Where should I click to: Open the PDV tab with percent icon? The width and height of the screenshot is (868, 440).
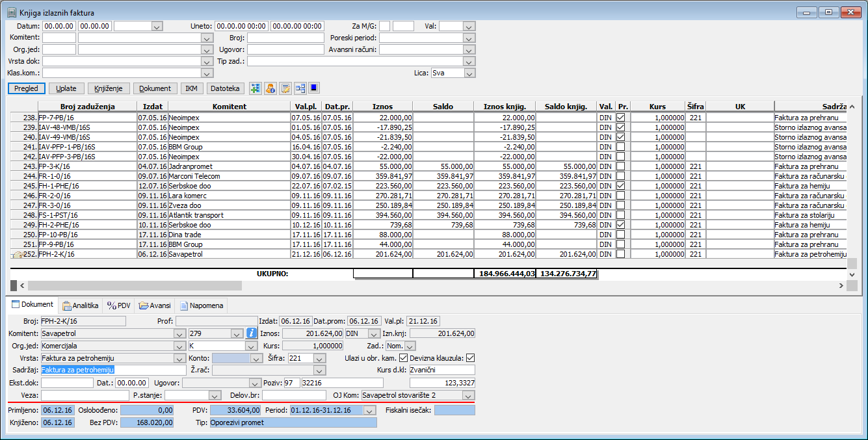pos(119,305)
